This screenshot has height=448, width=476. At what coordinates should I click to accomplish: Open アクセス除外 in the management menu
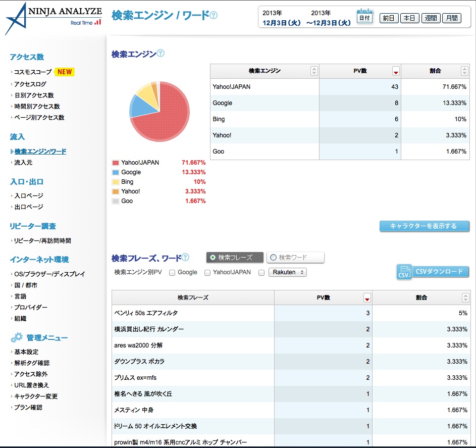coord(31,374)
